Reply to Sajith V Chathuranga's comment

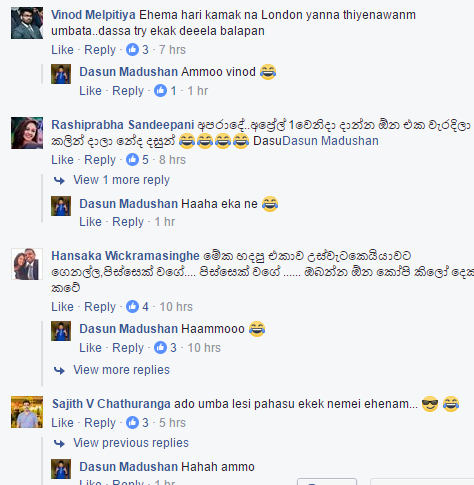[100, 423]
